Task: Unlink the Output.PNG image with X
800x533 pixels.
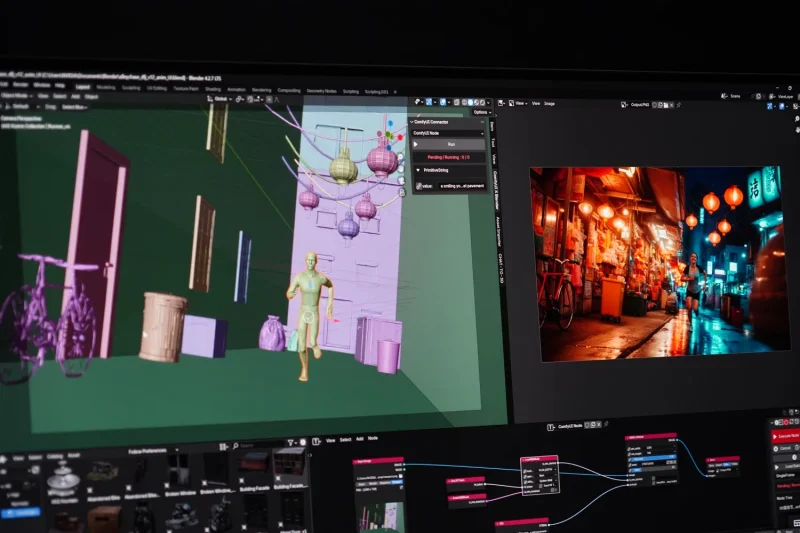Action: [x=671, y=105]
